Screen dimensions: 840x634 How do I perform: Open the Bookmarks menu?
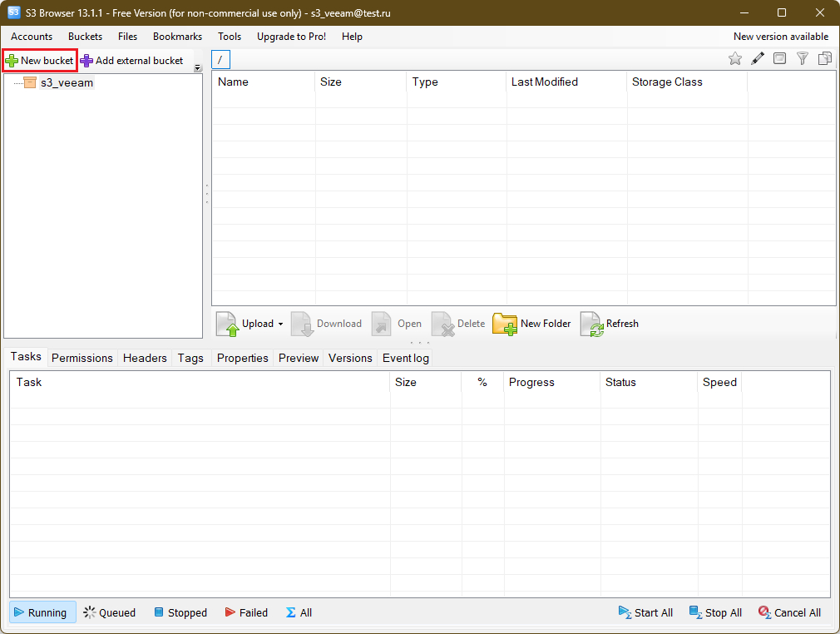(x=177, y=37)
